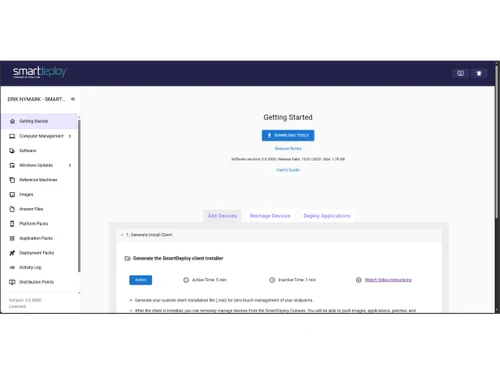The height and width of the screenshot is (375, 500).
Task: Click the Windows Updates icon
Action: [x=12, y=165]
